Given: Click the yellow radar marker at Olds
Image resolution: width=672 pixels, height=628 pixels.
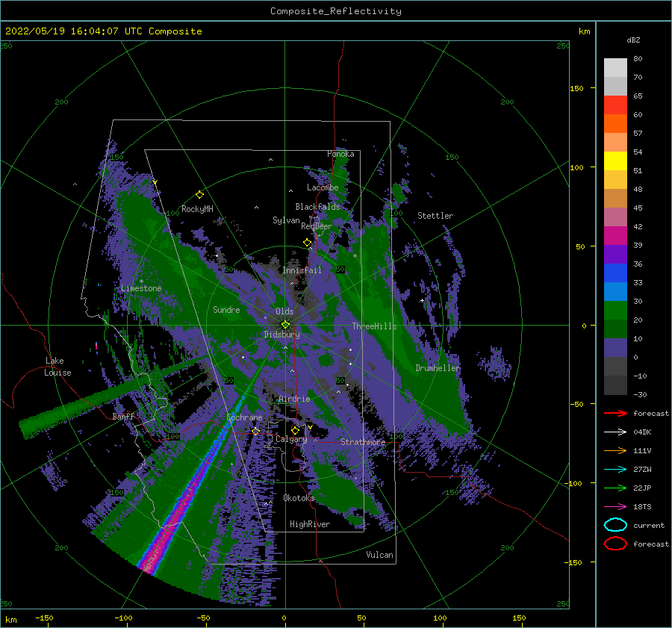Looking at the screenshot, I should pos(285,325).
